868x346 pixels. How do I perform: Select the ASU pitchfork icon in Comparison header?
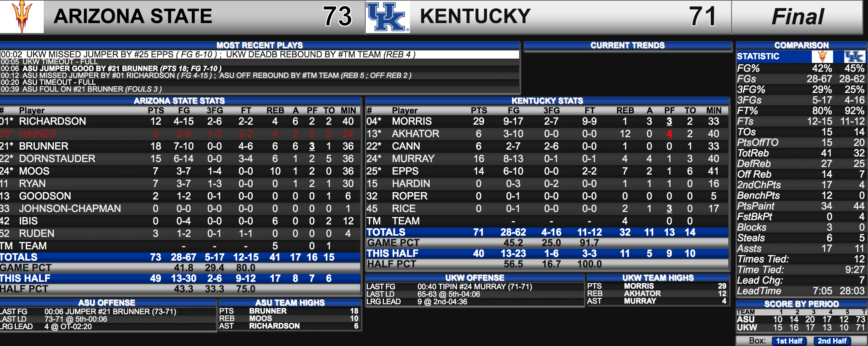coord(822,56)
